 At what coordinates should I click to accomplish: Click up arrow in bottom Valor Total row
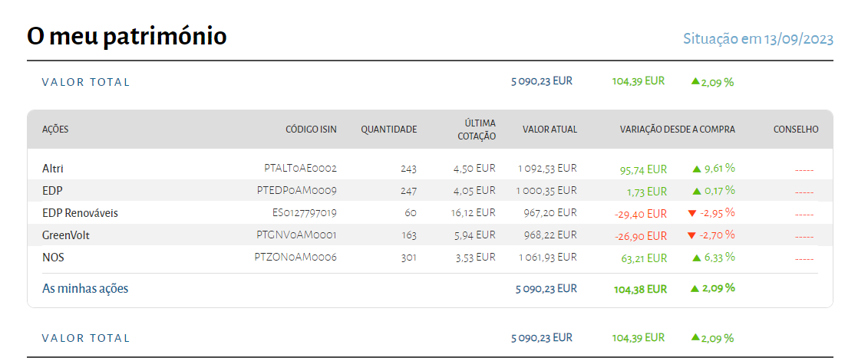(x=695, y=337)
